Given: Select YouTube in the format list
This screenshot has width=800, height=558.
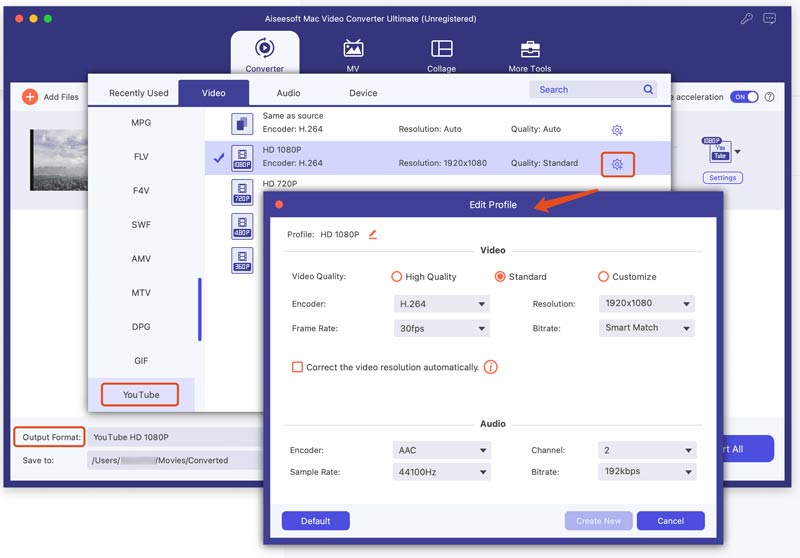Looking at the screenshot, I should (141, 395).
